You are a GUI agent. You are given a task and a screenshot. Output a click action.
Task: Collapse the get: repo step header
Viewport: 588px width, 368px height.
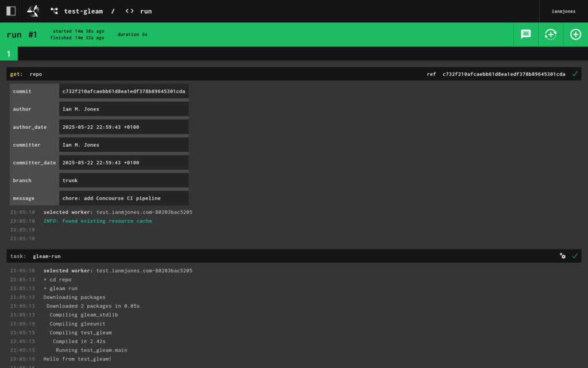(x=293, y=74)
